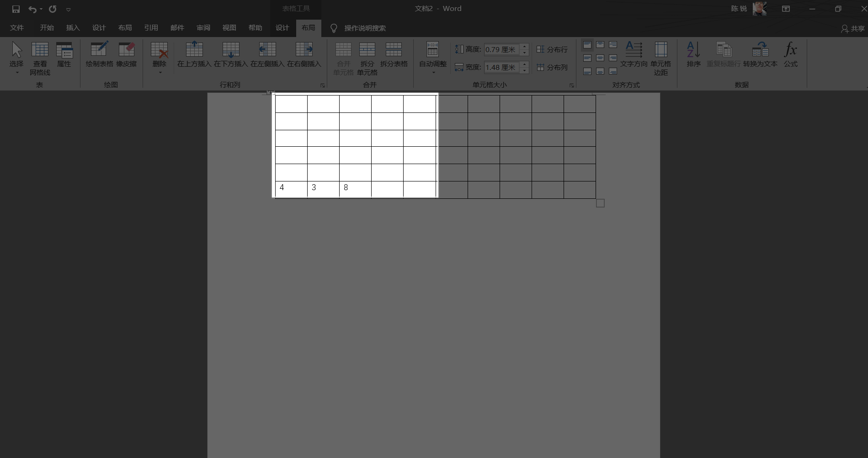Open the 引用 (References) tab
This screenshot has width=868, height=458.
pyautogui.click(x=151, y=28)
